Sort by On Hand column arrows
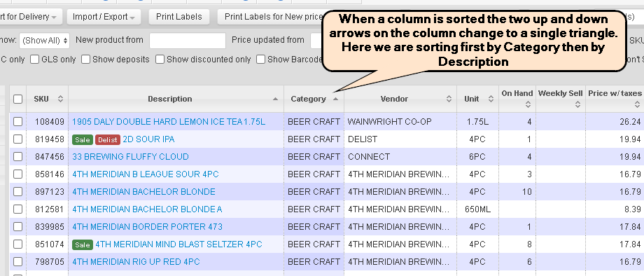644x276 pixels. (528, 105)
